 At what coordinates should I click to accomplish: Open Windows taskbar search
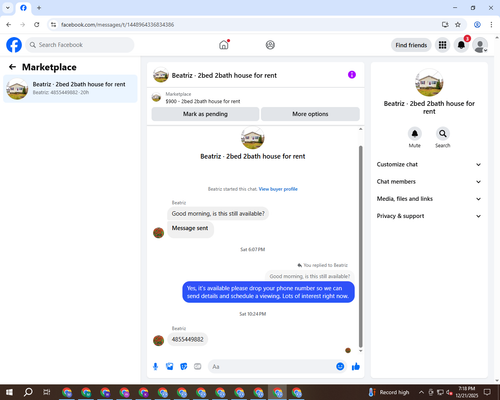[x=28, y=392]
